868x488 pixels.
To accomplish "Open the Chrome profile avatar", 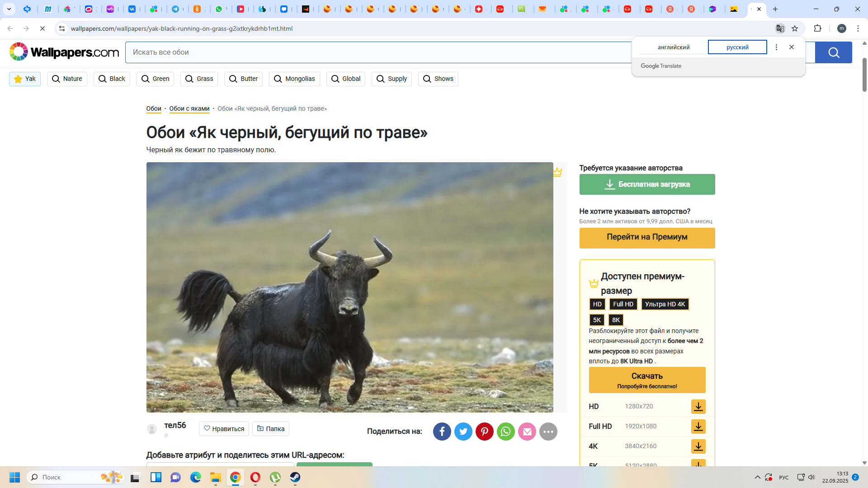I will tap(841, 28).
